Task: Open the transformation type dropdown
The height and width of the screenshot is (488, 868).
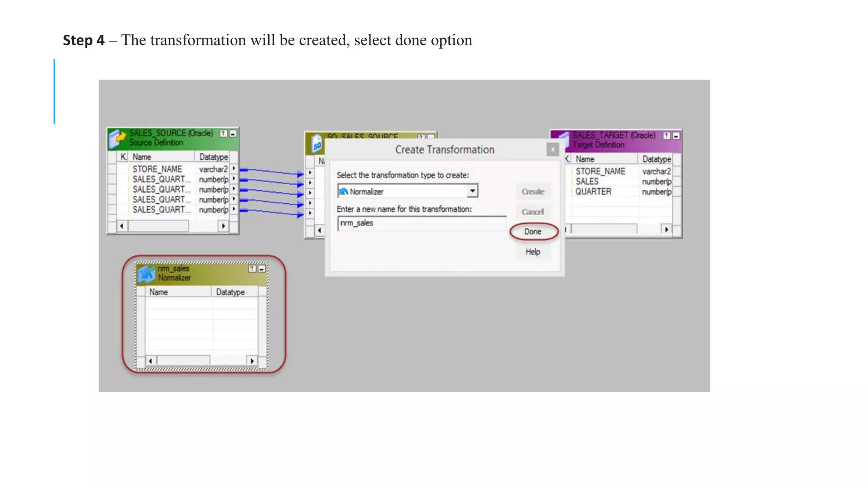Action: tap(472, 191)
